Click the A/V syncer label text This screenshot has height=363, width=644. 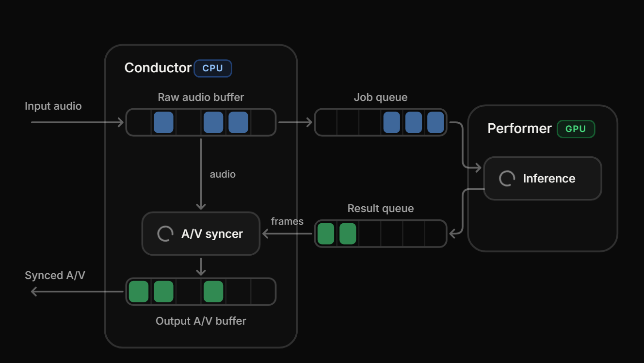tap(212, 234)
